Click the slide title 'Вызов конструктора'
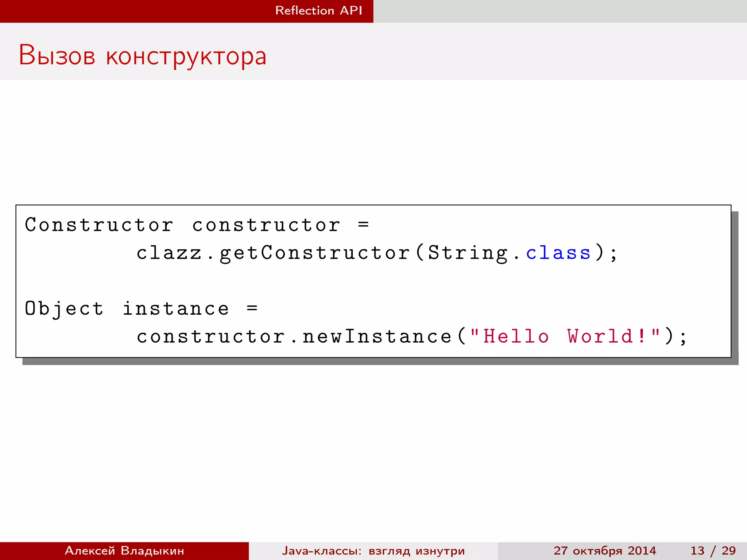Screen dimensions: 747x560 click(x=143, y=56)
